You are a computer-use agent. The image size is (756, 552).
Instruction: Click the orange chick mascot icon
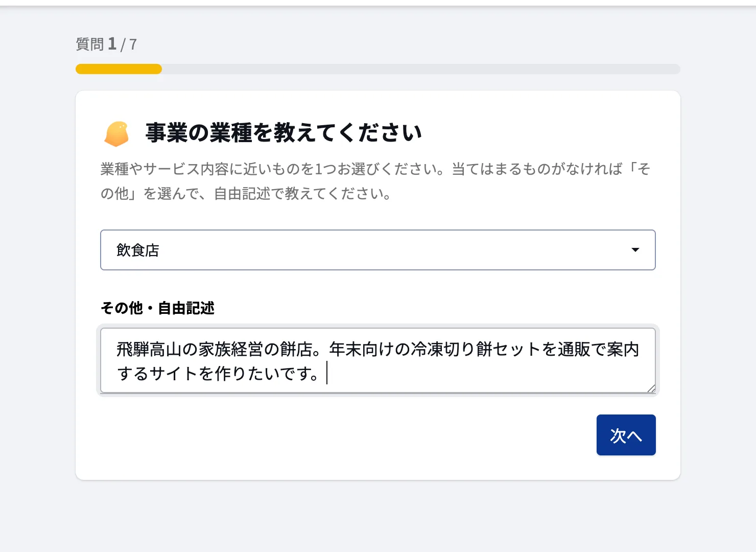tap(116, 134)
